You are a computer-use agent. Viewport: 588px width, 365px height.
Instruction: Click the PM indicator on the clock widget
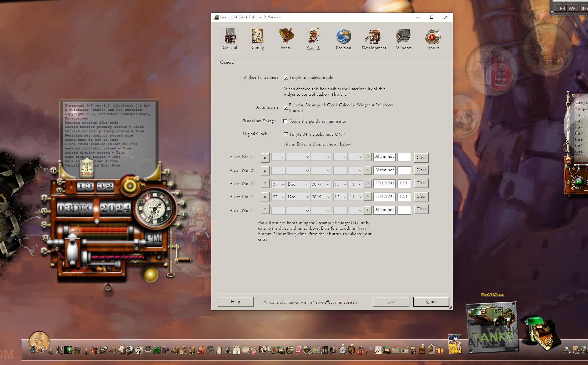point(154,238)
